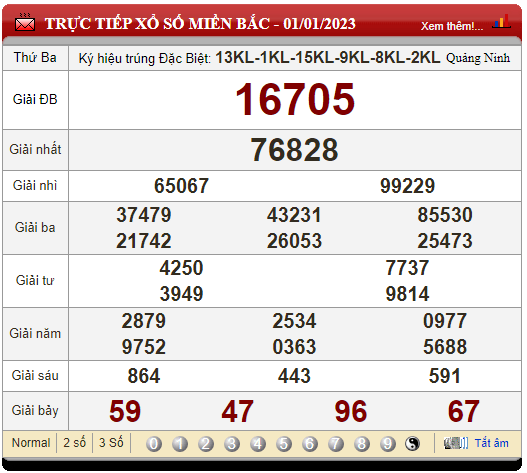Select the digit 2 filter ball

click(206, 444)
